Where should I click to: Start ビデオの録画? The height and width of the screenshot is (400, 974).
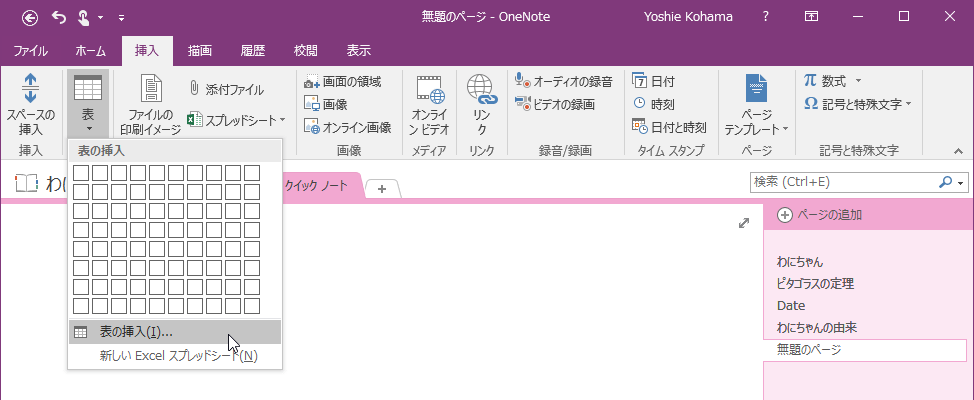tap(555, 104)
